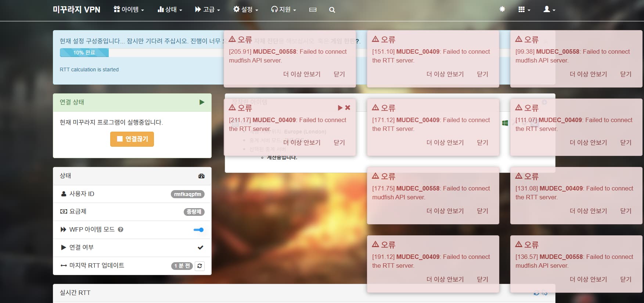
Task: Click the 종량제 plan badge
Action: click(194, 212)
